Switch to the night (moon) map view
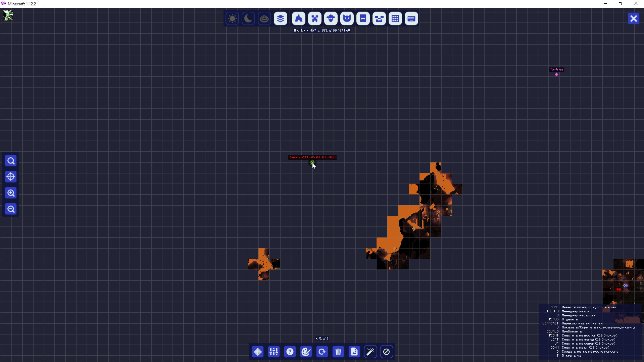The height and width of the screenshot is (362, 644). (x=248, y=18)
